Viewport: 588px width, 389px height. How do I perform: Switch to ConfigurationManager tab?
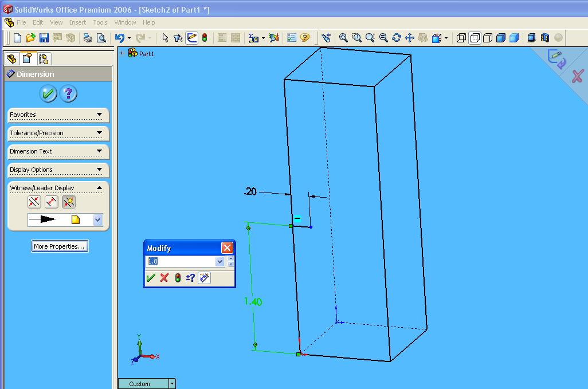(x=44, y=59)
